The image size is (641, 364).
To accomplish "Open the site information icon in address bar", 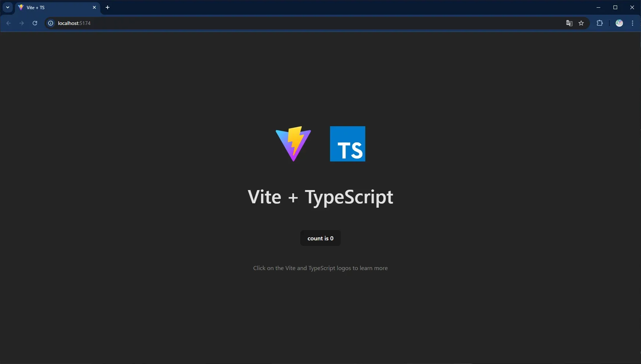I will [x=51, y=23].
